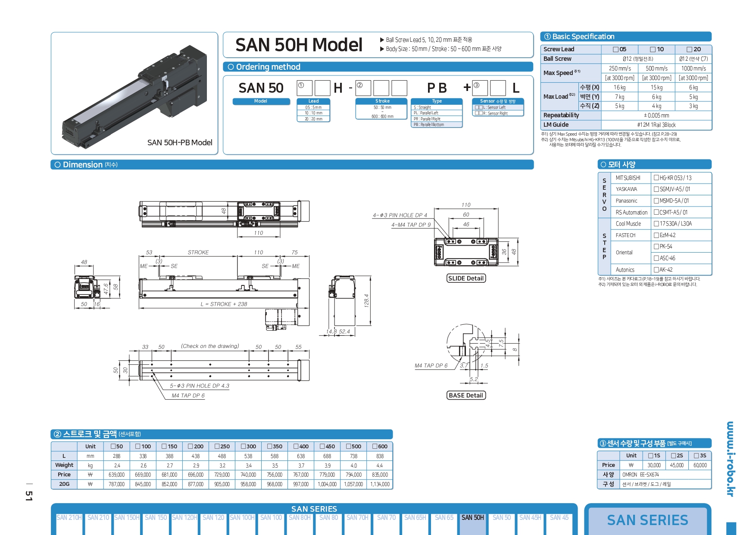Check the Screw Lead 05 box
Image resolution: width=756 pixels, height=535 pixels.
616,50
